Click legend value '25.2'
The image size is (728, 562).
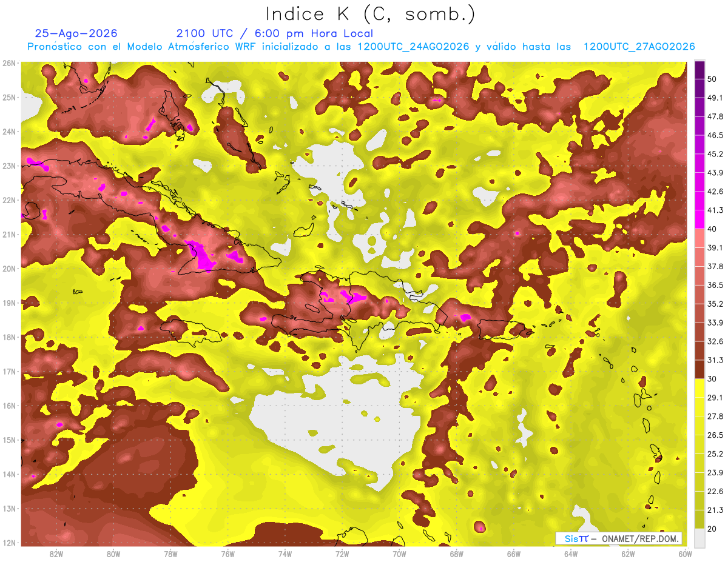715,454
